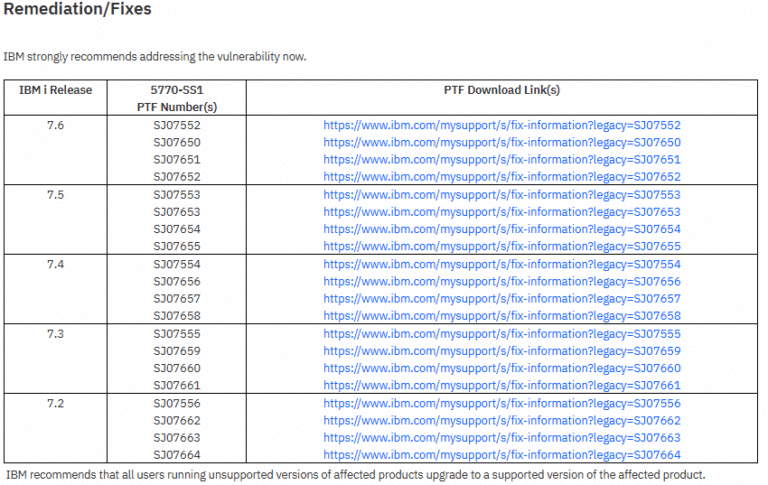
Task: Open the SJ07552 PTF download link
Action: [x=502, y=125]
